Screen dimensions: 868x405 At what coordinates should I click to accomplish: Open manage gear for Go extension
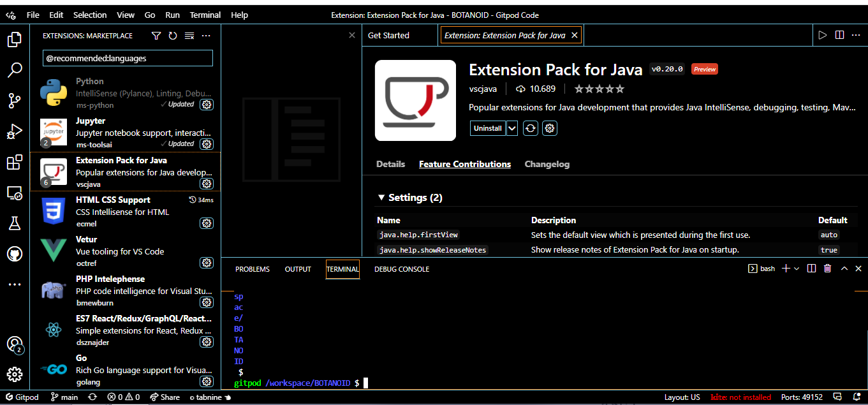pos(207,381)
